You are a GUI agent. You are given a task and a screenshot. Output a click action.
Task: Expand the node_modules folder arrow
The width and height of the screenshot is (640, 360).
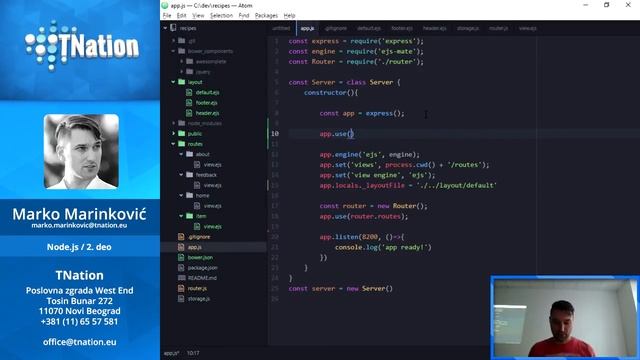173,123
